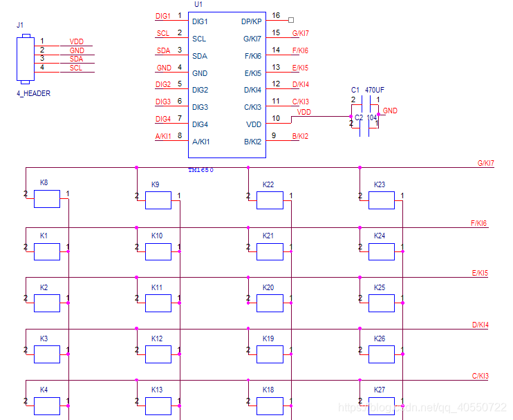Click the red SCL net label at U1 pin 2
Viewport: 513px width, 420px height.
coord(163,33)
